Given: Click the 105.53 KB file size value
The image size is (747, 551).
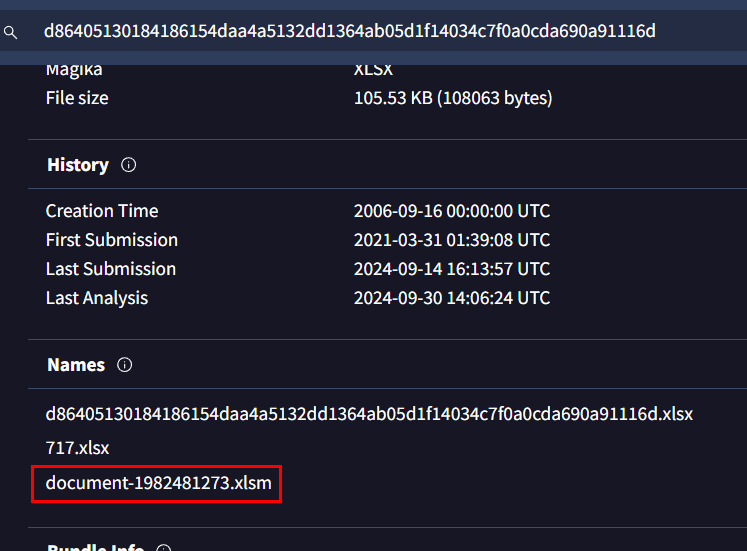Looking at the screenshot, I should click(453, 98).
